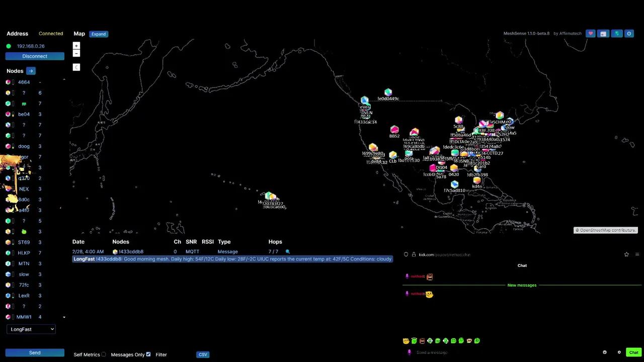
Task: Open Kick chat settings gear
Action: click(x=619, y=352)
